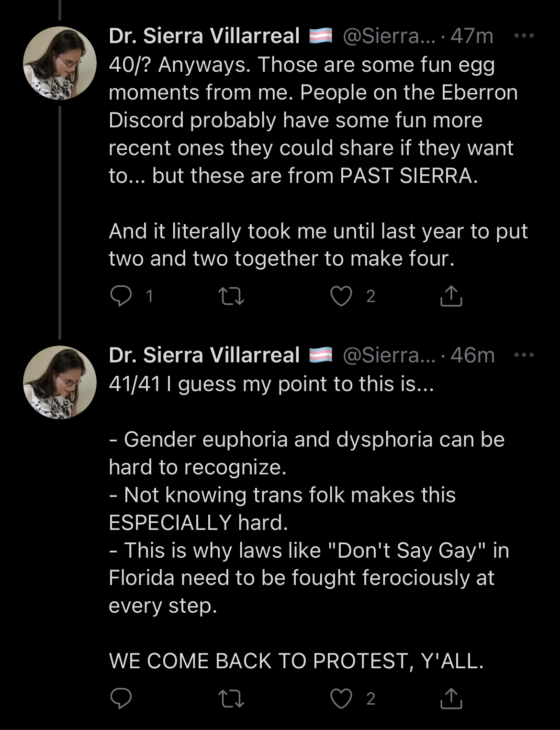Retweet the 41/41 tweet
The image size is (560, 730).
[x=231, y=698]
